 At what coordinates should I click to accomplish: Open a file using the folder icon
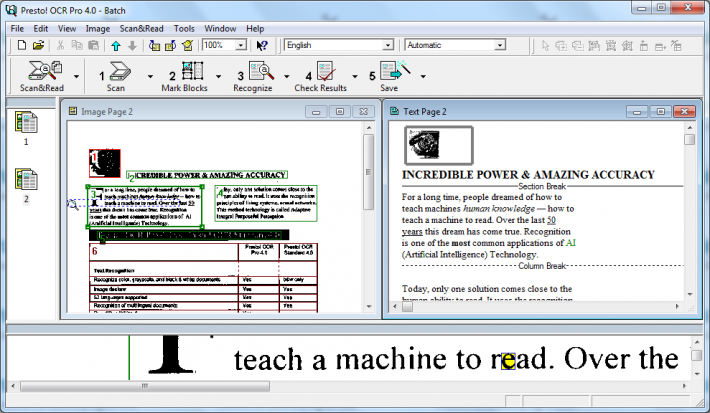(38, 45)
